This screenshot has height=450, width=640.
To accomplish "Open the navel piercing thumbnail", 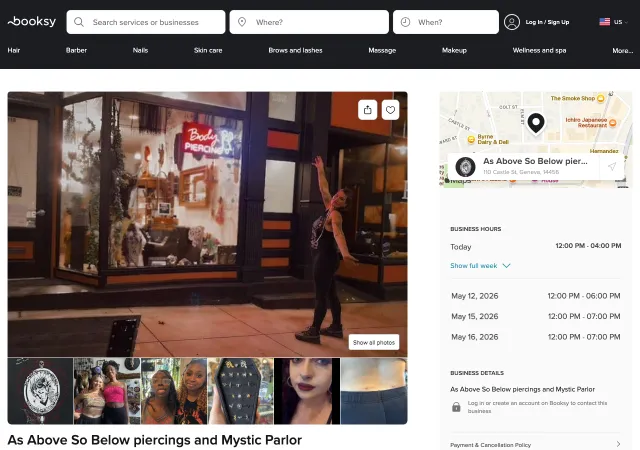I will pos(374,391).
